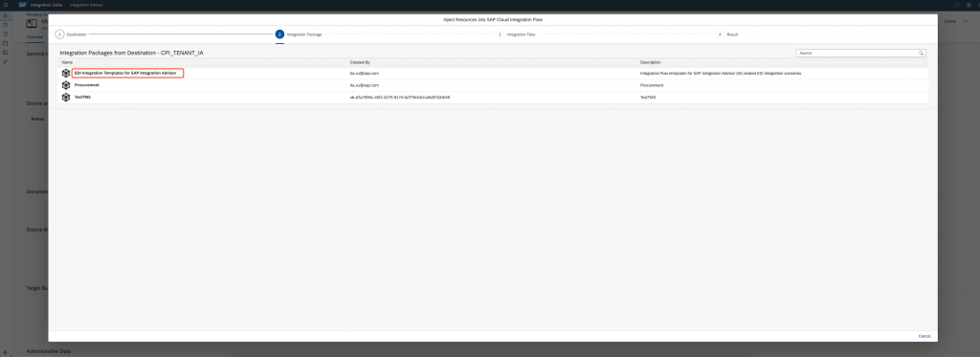Open the help icon in top header
Image resolution: width=980 pixels, height=357 pixels.
click(x=958, y=5)
